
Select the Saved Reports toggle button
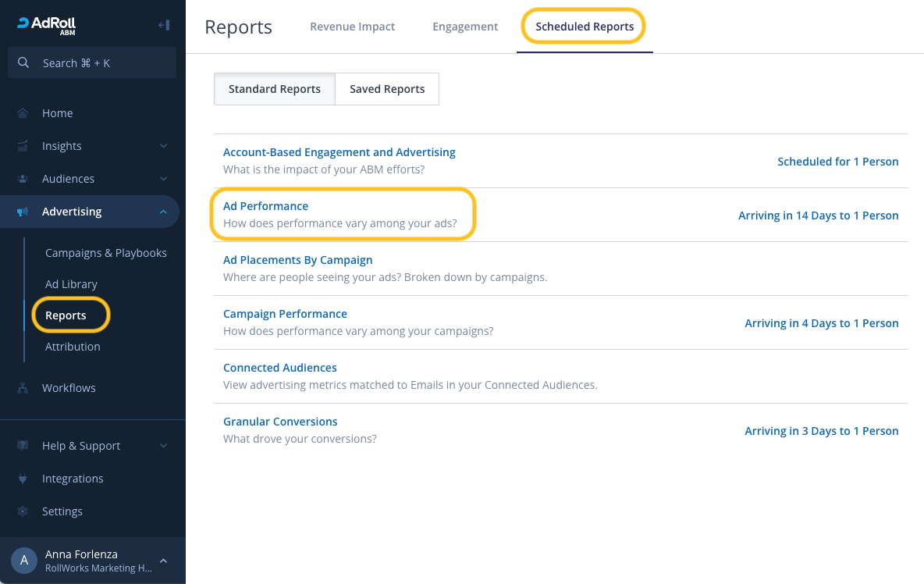(x=387, y=89)
